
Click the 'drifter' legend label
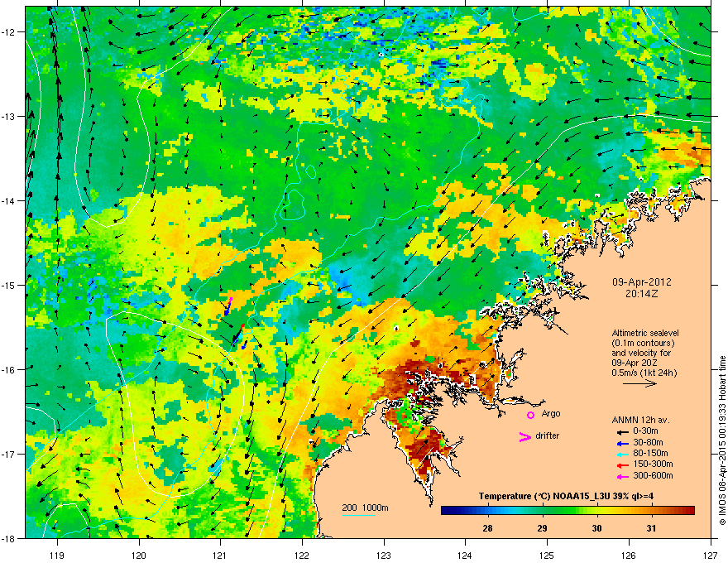click(x=548, y=435)
